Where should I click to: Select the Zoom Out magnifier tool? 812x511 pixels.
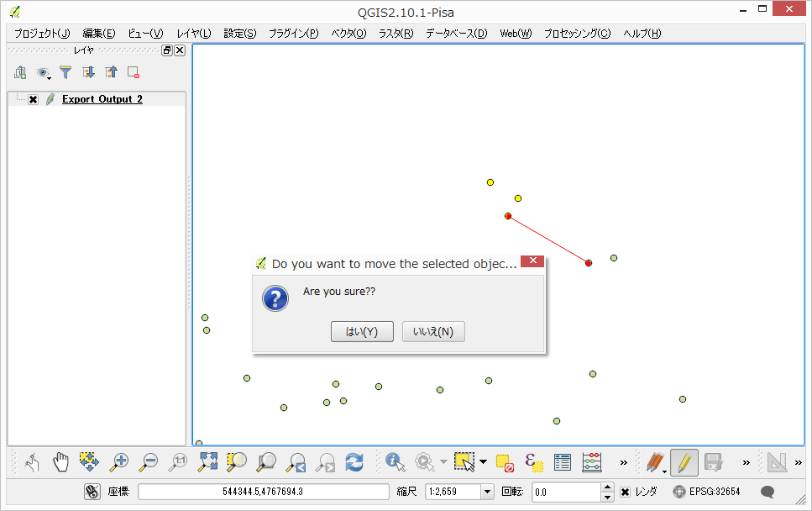coord(149,461)
